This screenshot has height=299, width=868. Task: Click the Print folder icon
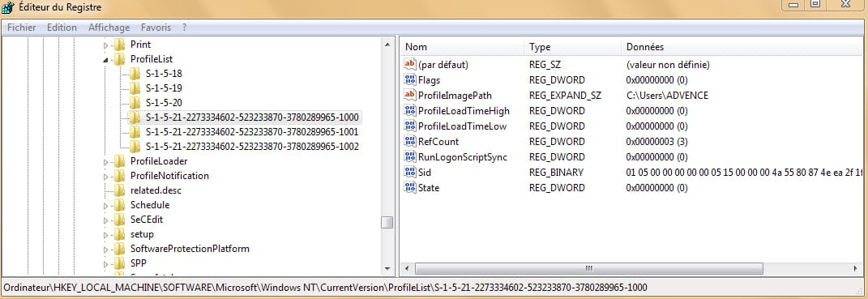[x=120, y=45]
